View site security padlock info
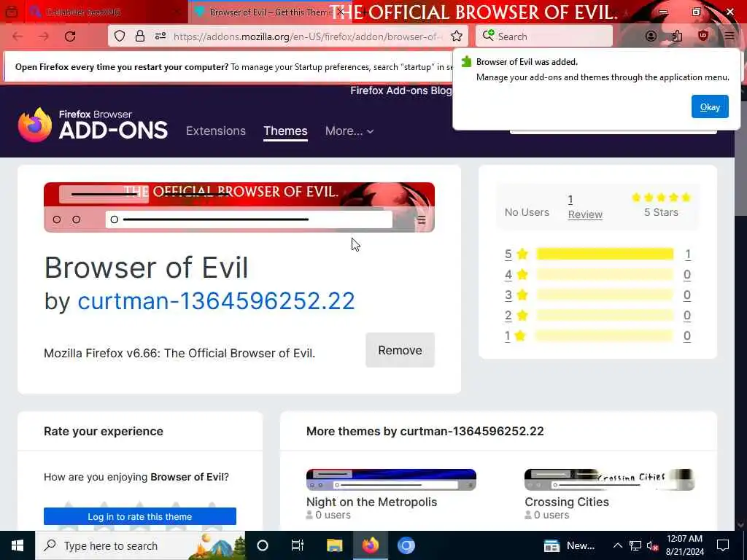This screenshot has height=560, width=747. pos(139,36)
